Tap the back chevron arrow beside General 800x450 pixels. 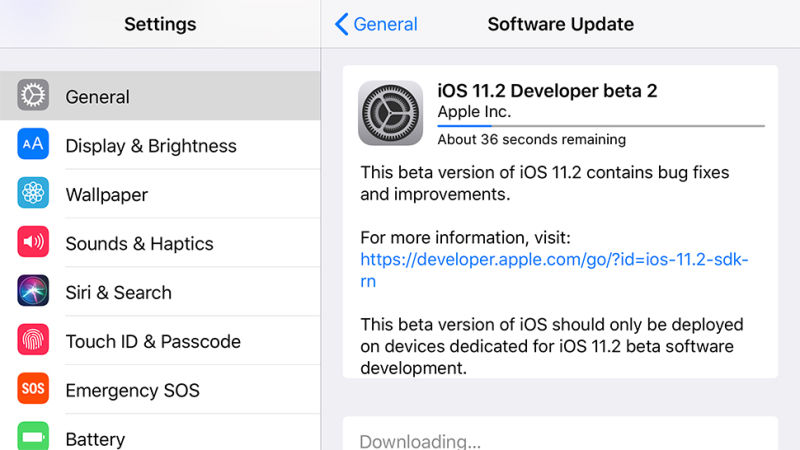(341, 24)
